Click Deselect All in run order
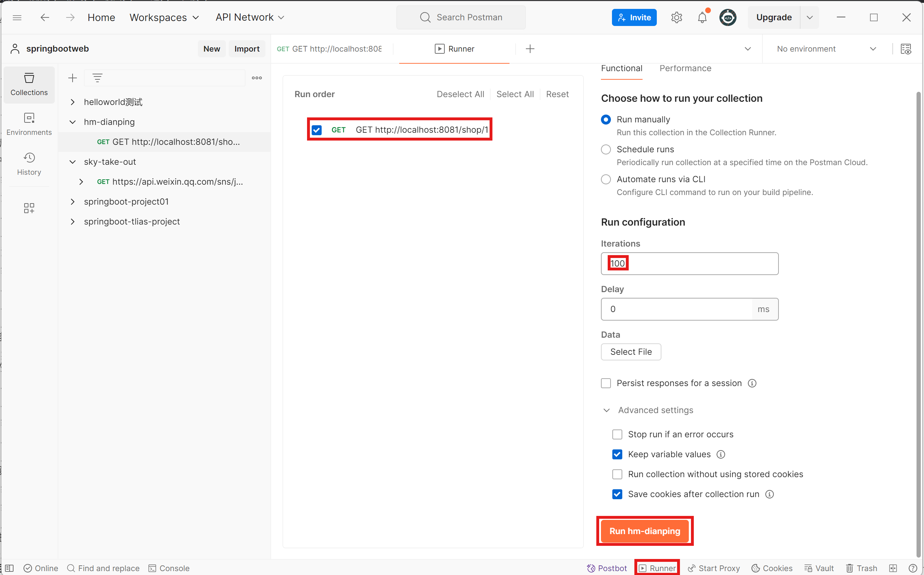The height and width of the screenshot is (575, 924). point(460,94)
